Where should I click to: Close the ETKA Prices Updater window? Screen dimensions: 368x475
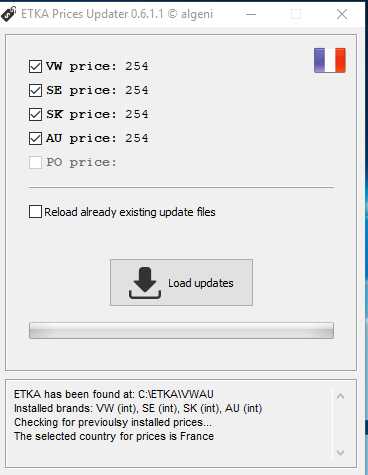pyautogui.click(x=342, y=14)
